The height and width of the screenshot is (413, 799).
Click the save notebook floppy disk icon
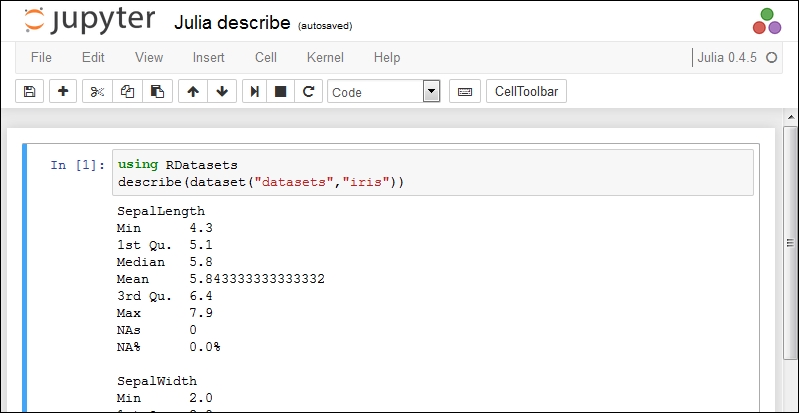tap(30, 91)
